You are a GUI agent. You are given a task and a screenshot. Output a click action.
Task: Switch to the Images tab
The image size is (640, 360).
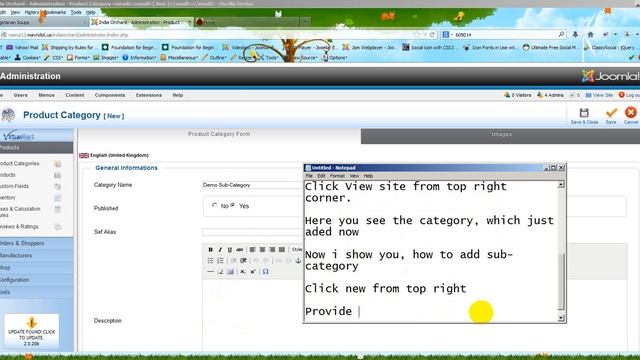[x=500, y=136]
